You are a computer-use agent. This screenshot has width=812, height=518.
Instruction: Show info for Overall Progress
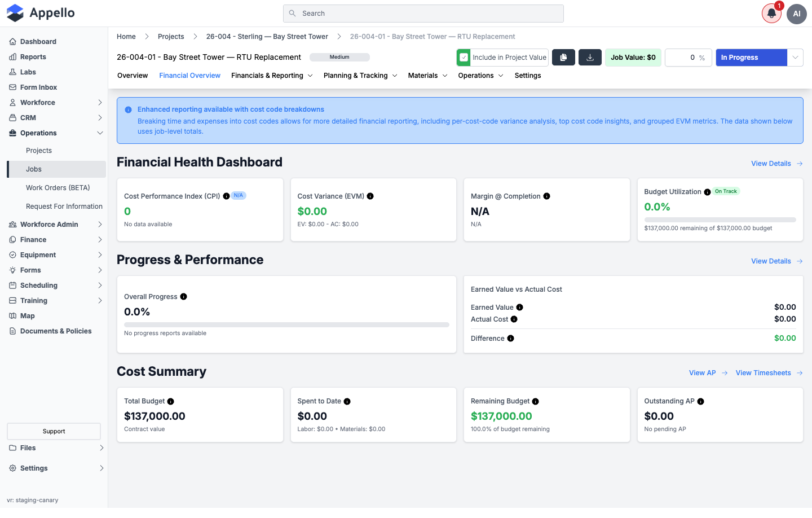click(183, 297)
